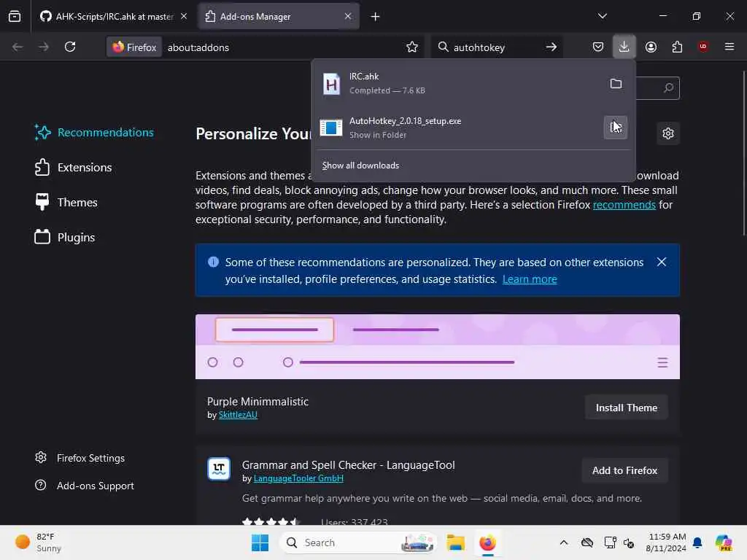Image resolution: width=747 pixels, height=560 pixels.
Task: Select Extensions in the add-ons sidebar
Action: pyautogui.click(x=74, y=168)
